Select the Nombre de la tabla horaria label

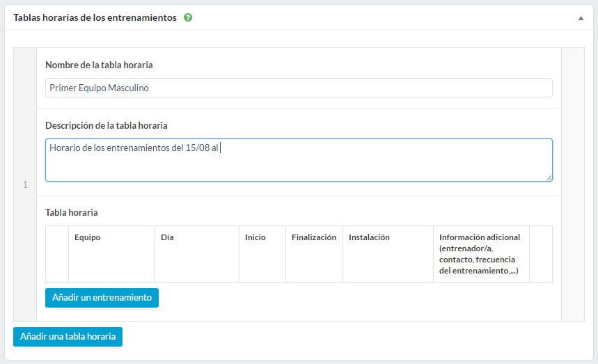point(99,65)
